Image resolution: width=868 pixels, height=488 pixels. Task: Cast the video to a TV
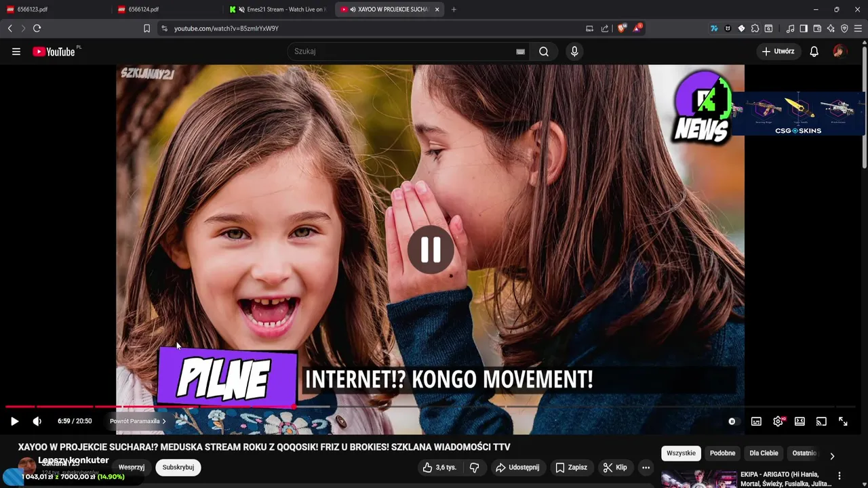point(821,421)
